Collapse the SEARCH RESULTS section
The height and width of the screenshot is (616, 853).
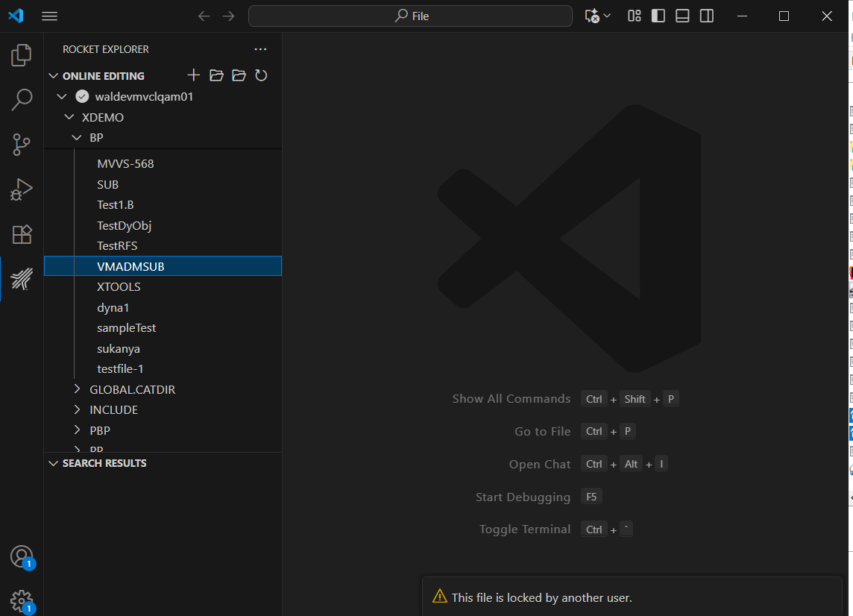(x=54, y=463)
